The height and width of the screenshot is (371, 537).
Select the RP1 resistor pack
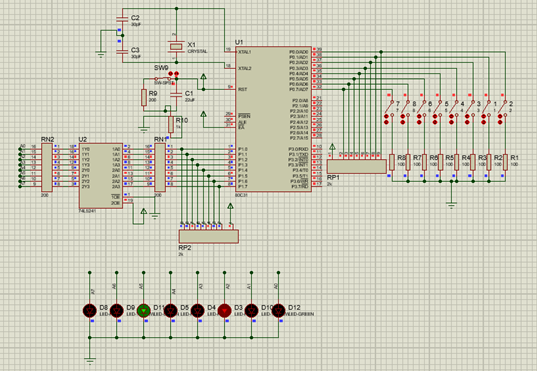(357, 166)
